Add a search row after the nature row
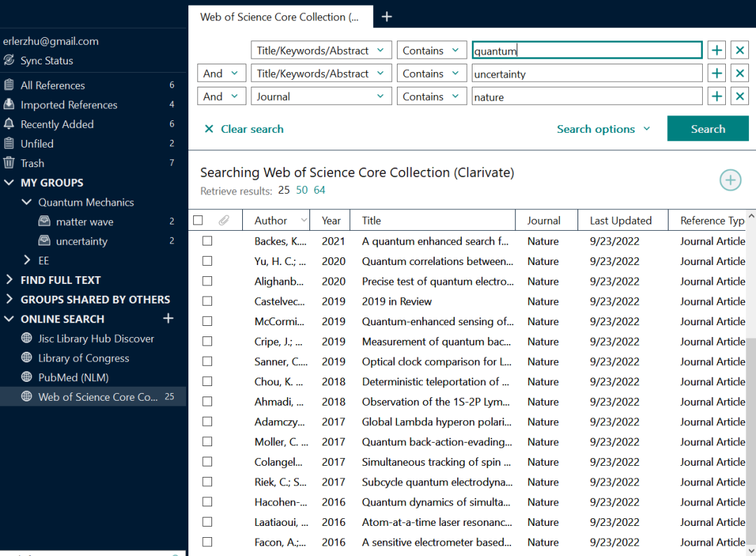The width and height of the screenshot is (756, 556). point(717,97)
